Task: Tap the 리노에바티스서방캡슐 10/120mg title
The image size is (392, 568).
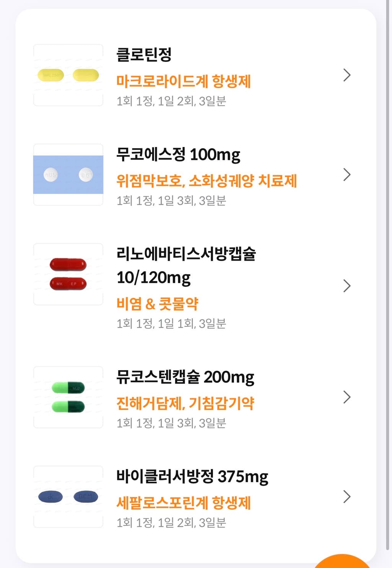Action: (186, 265)
